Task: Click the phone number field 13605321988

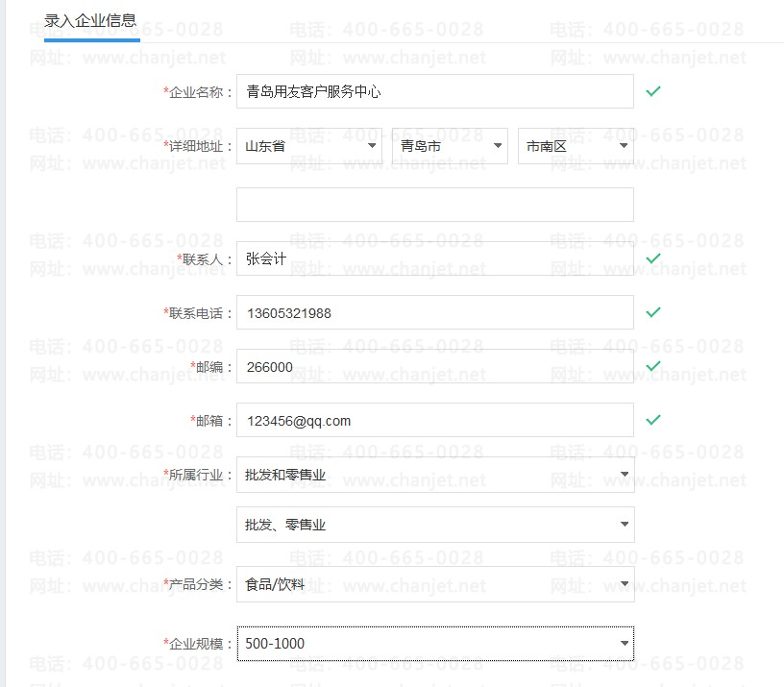Action: coord(434,312)
